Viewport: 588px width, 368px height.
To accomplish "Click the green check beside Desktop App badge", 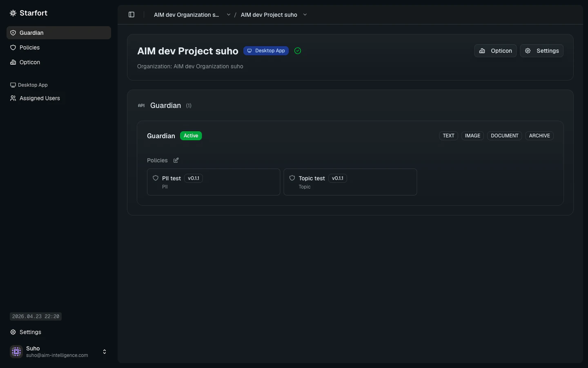I will pos(298,51).
